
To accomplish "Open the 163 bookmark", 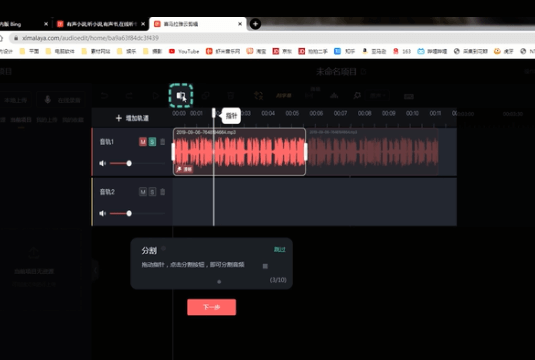I will point(402,51).
